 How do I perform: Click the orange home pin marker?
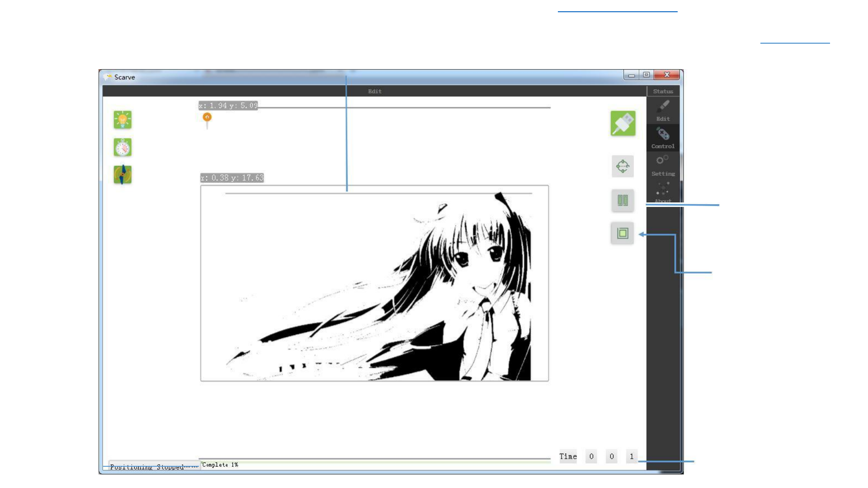[207, 117]
